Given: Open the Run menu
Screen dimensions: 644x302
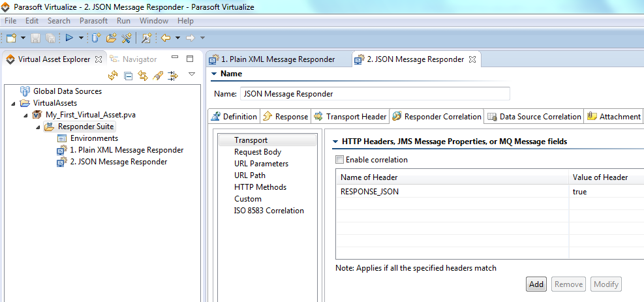Looking at the screenshot, I should coord(123,20).
